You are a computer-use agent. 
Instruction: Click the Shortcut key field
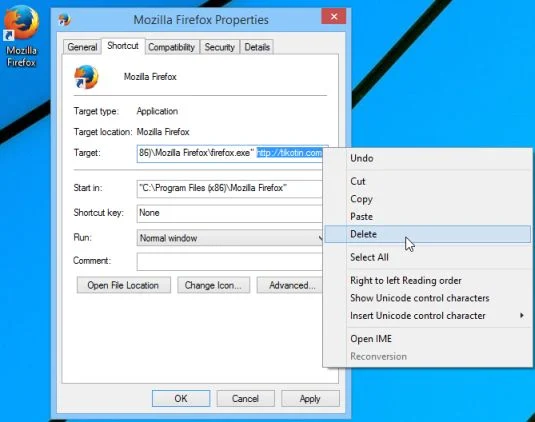tap(229, 213)
